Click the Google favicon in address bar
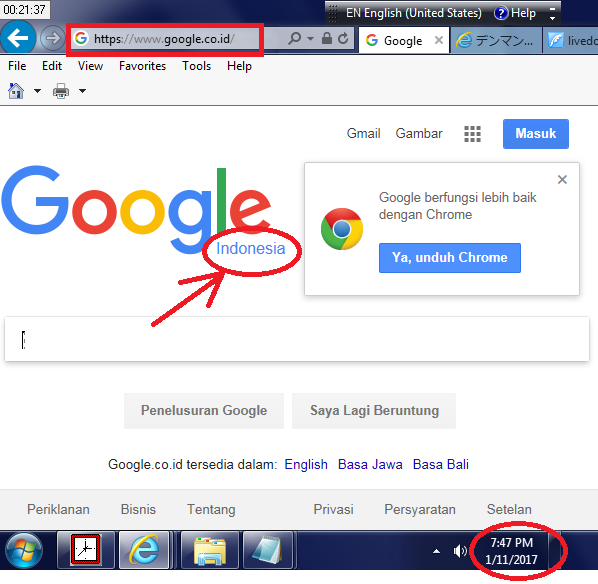598x584 pixels. [81, 38]
